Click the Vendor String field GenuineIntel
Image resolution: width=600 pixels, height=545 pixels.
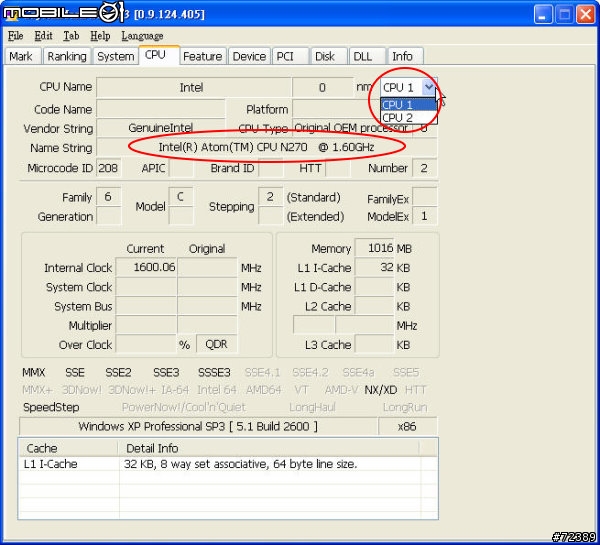click(x=161, y=128)
